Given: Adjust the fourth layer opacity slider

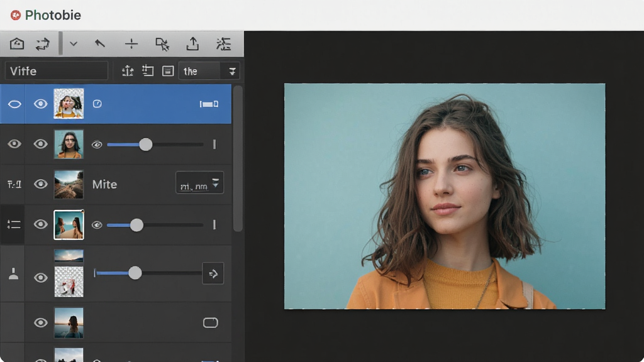Looking at the screenshot, I should [155, 225].
